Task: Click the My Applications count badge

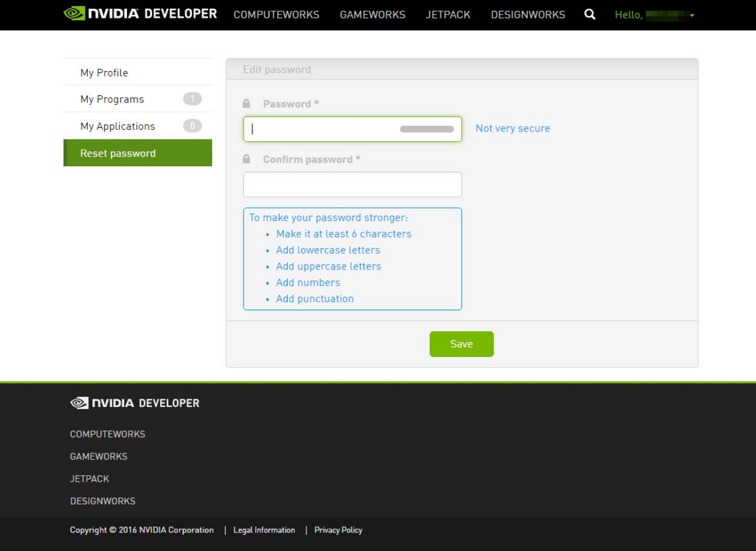Action: (193, 126)
